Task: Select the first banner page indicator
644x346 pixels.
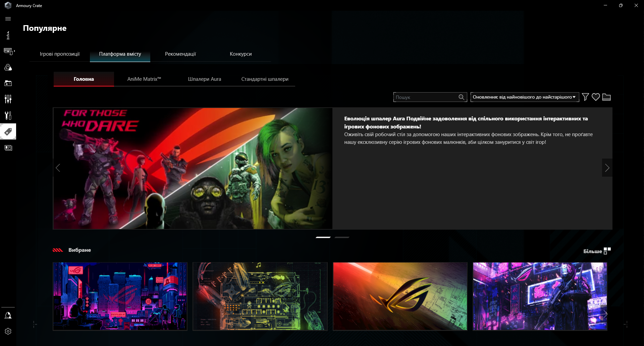Action: click(x=323, y=237)
